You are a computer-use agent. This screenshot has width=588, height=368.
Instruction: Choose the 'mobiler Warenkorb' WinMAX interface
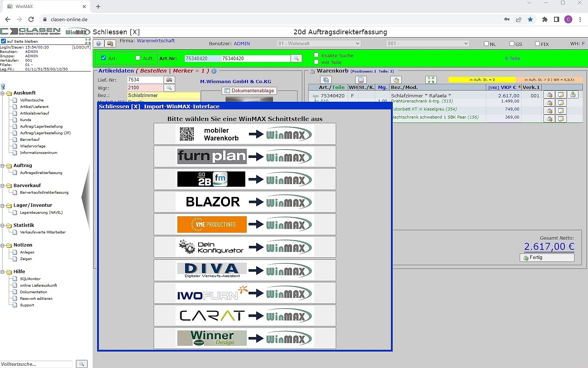pos(245,134)
